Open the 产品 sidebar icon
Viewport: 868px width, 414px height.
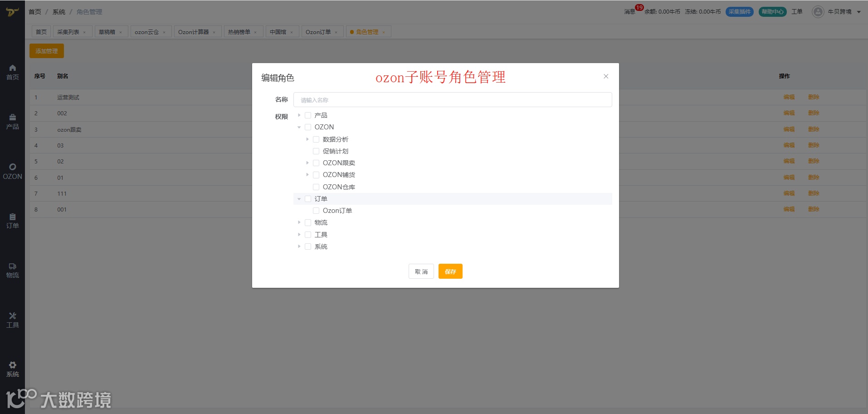point(13,118)
